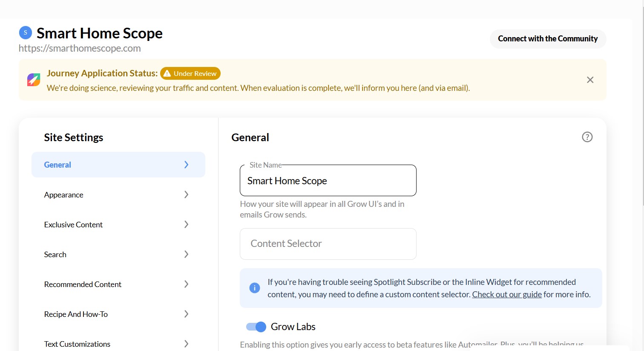The image size is (644, 351).
Task: Select the General settings menu item
Action: 118,165
